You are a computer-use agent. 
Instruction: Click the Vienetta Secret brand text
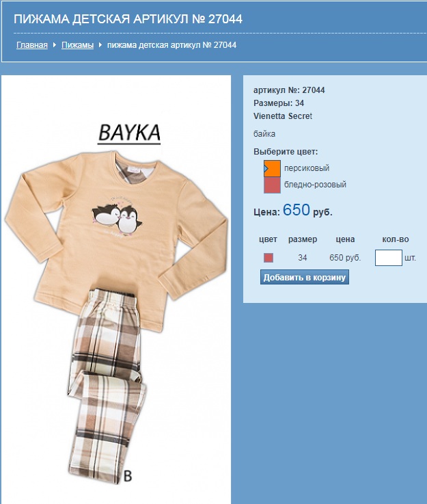(283, 116)
